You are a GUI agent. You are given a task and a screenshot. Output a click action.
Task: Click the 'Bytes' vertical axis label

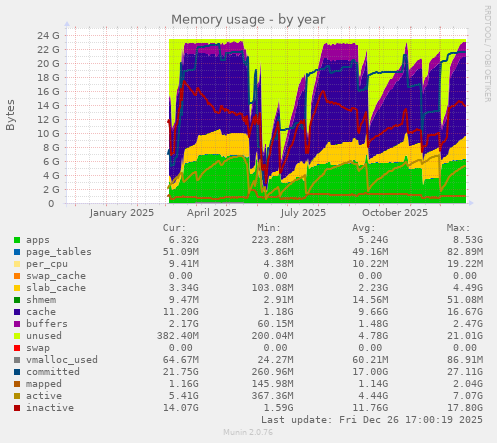pyautogui.click(x=10, y=115)
